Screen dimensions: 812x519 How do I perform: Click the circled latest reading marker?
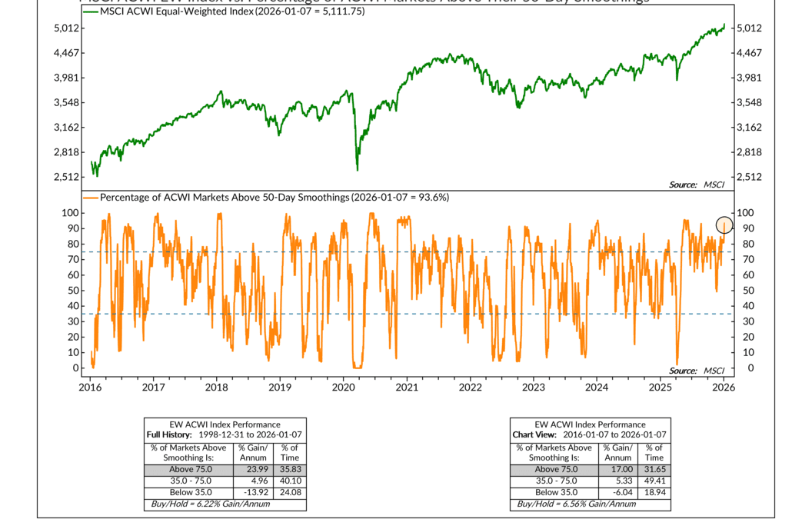(724, 225)
